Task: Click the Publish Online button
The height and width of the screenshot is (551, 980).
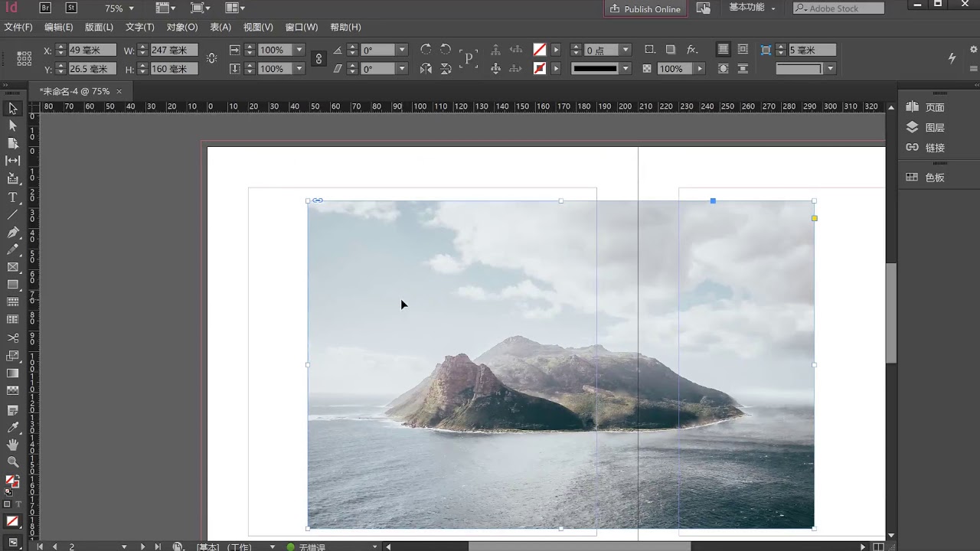Action: coord(645,8)
